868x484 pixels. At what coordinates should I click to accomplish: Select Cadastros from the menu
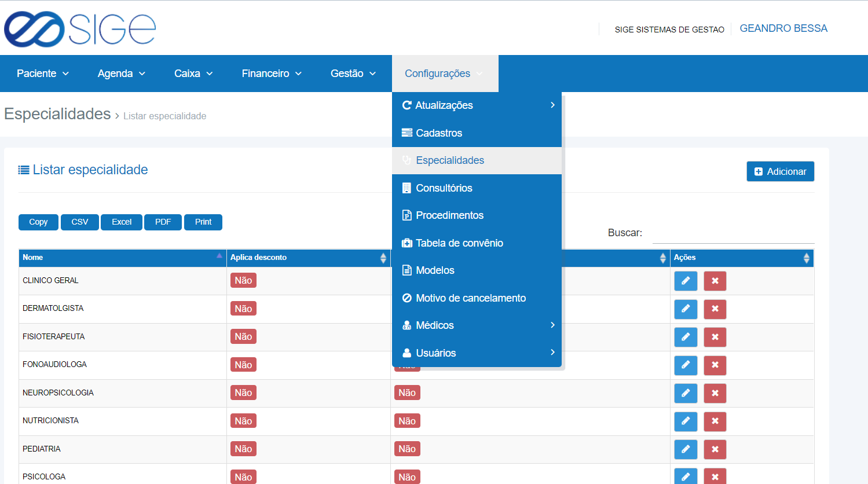pos(477,133)
